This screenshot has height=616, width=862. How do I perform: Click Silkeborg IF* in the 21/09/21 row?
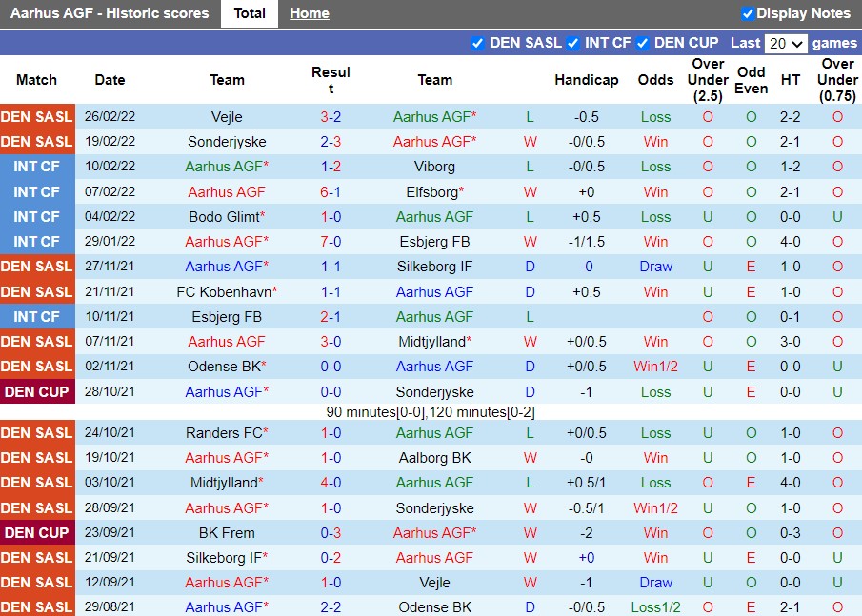(x=227, y=557)
